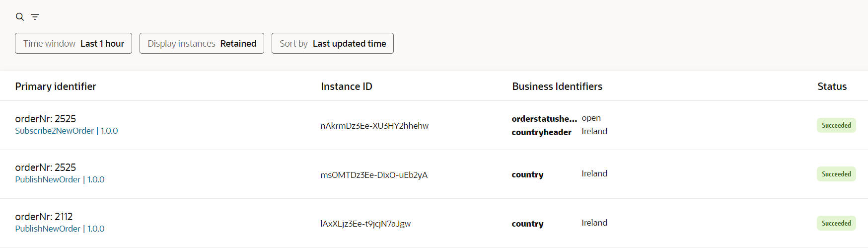This screenshot has width=868, height=248.
Task: Click Succeeded status badge for orderNr 2112
Action: point(836,223)
